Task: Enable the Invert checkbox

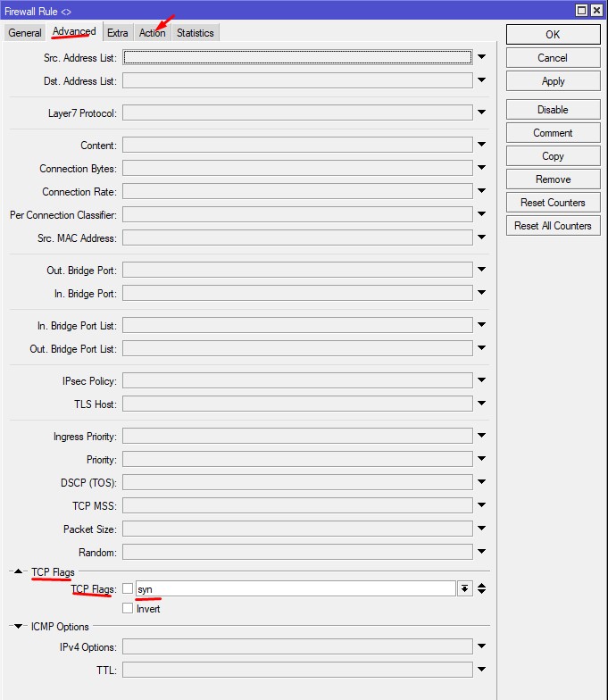Action: 128,608
